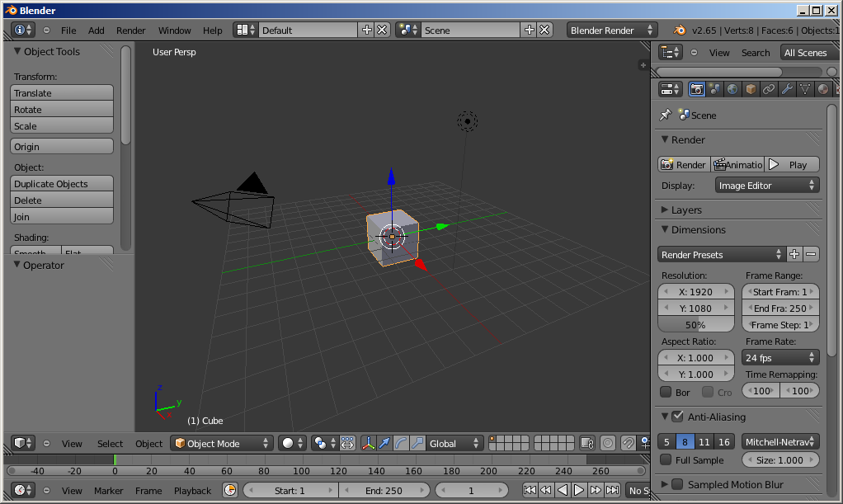The height and width of the screenshot is (504, 843).
Task: Open the Object properties cube tab
Action: (751, 89)
